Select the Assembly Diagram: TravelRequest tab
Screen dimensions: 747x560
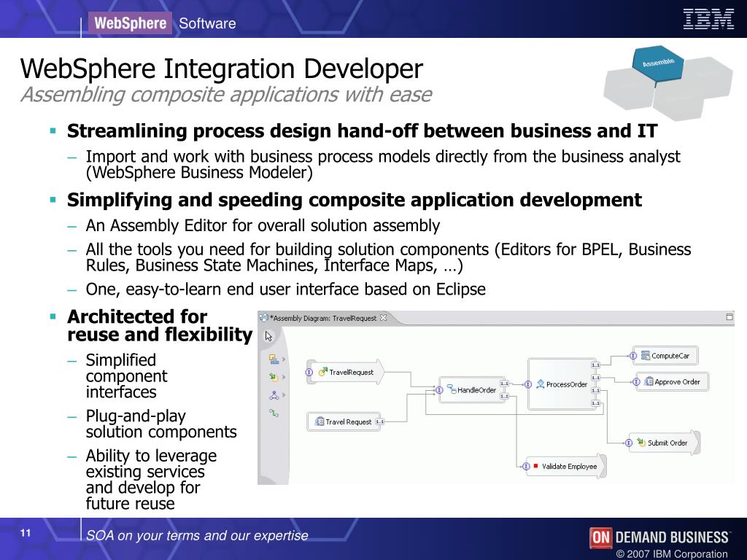(x=322, y=318)
